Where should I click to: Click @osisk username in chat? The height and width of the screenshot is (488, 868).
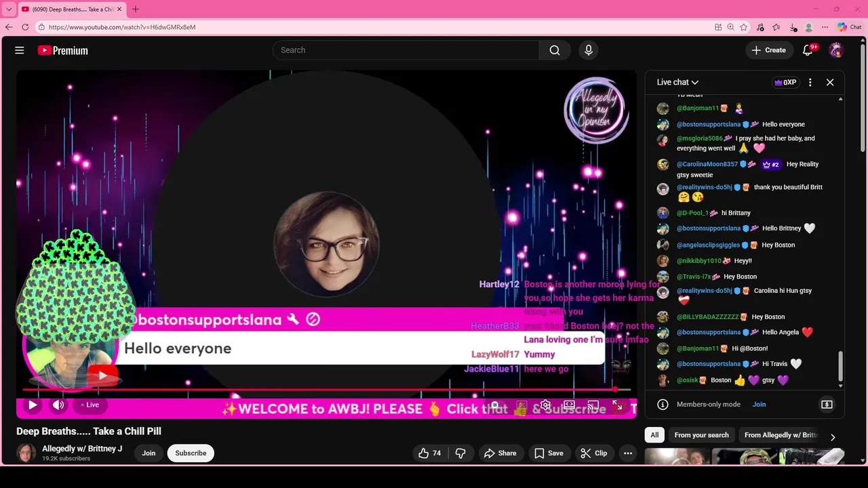[688, 380]
